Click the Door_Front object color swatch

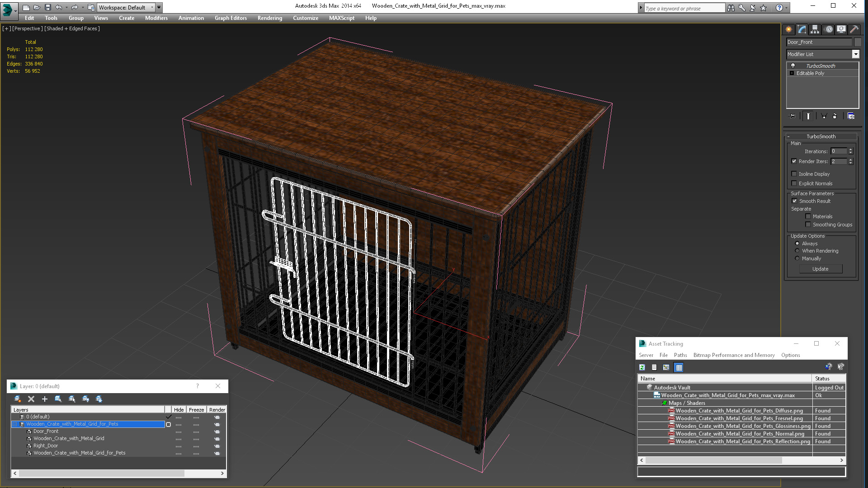(858, 42)
